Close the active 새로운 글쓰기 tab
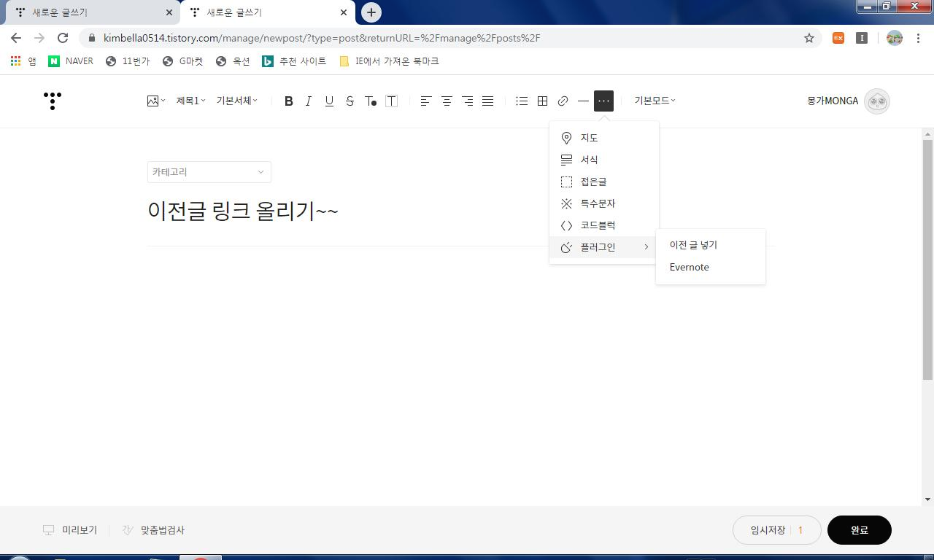 (343, 12)
